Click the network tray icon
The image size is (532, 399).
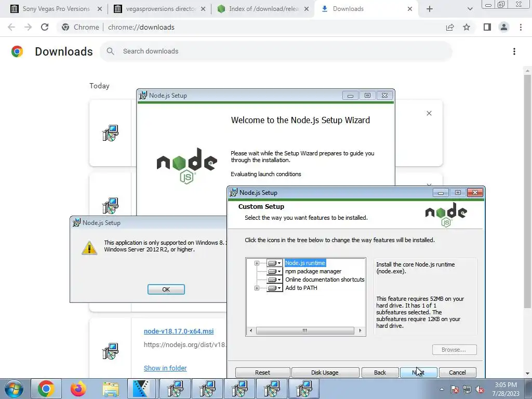coord(467,389)
